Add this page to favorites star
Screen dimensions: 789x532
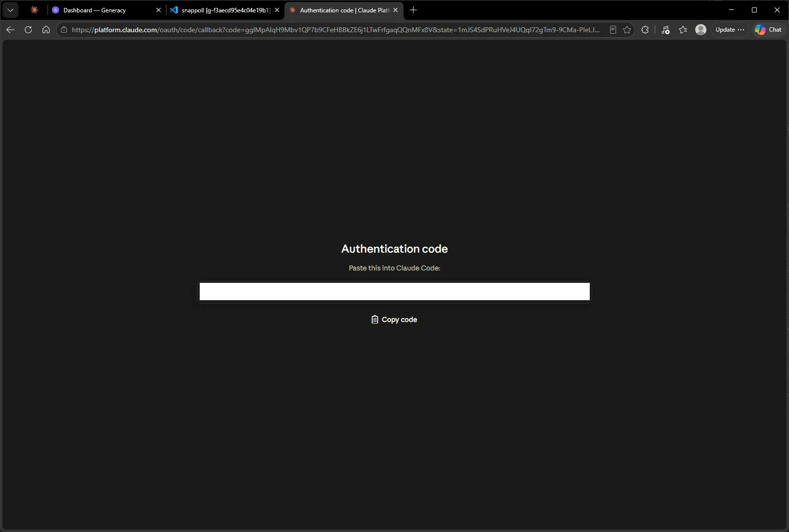click(627, 30)
